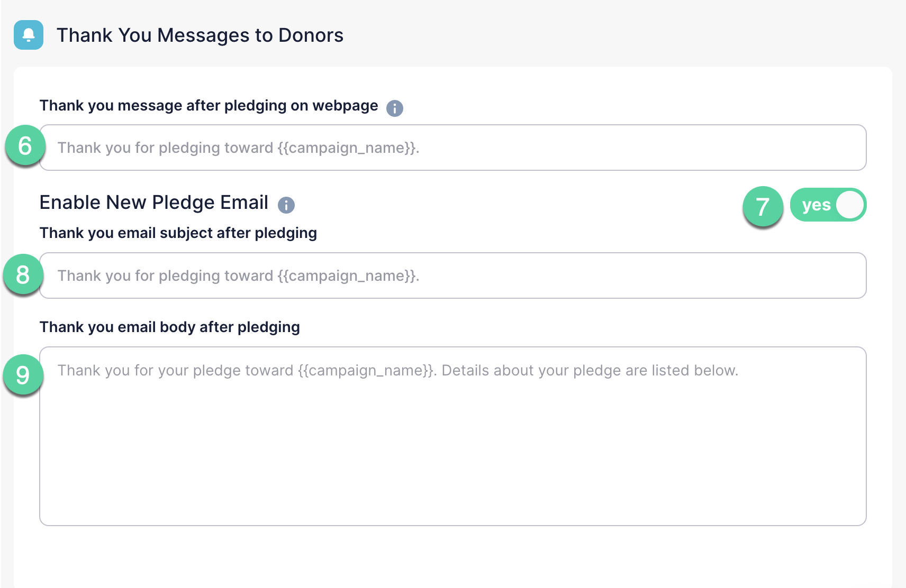The height and width of the screenshot is (588, 906).
Task: Click the info icon beside webpage thank-you message
Action: click(x=395, y=107)
